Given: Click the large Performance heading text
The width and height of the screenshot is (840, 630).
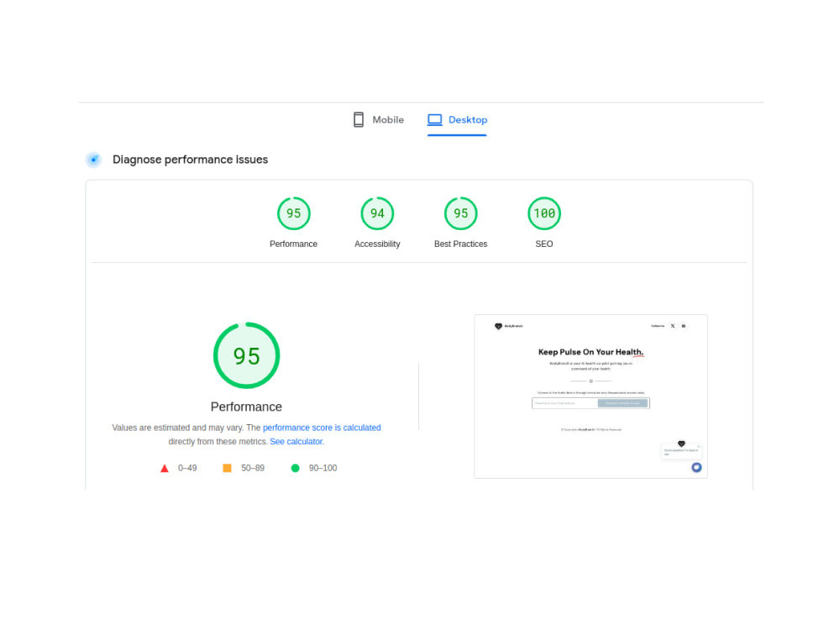Looking at the screenshot, I should (246, 407).
